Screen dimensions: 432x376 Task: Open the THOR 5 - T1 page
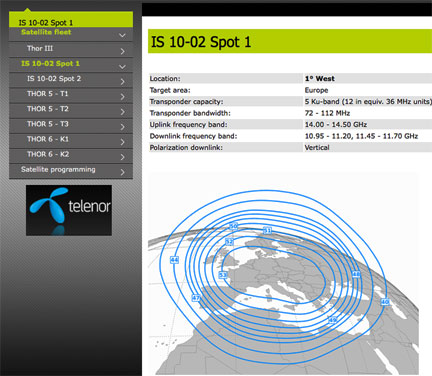(x=48, y=94)
